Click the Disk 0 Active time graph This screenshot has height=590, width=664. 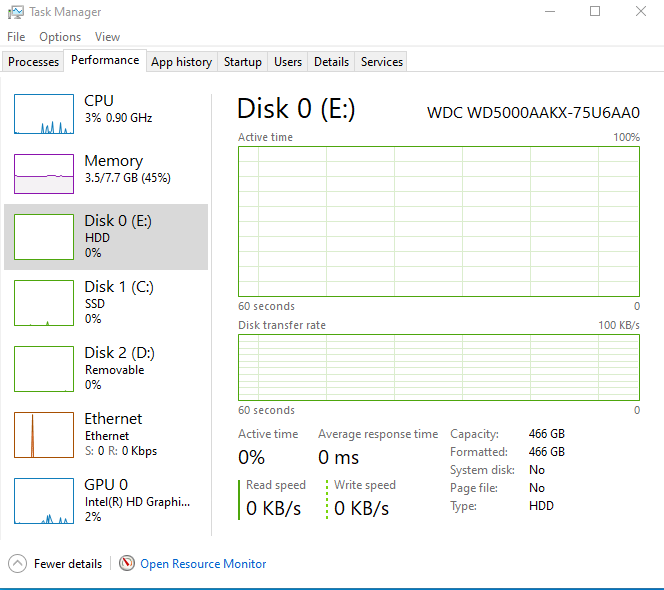tap(438, 221)
